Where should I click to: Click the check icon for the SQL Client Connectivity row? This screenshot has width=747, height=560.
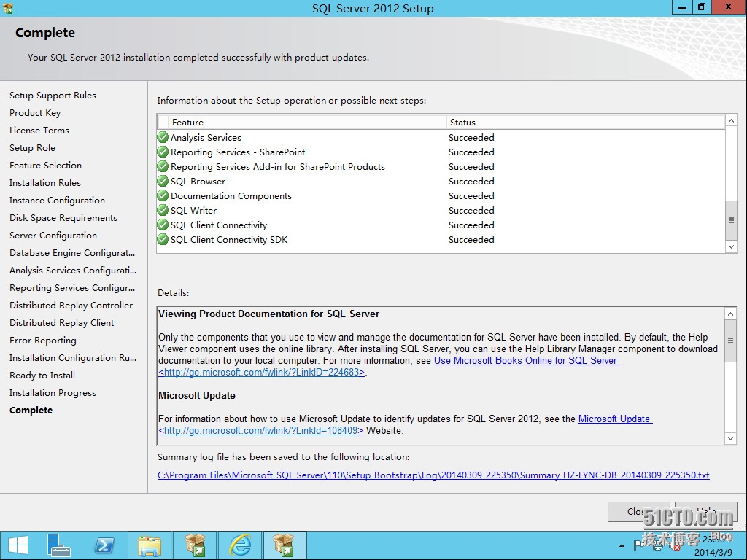163,225
